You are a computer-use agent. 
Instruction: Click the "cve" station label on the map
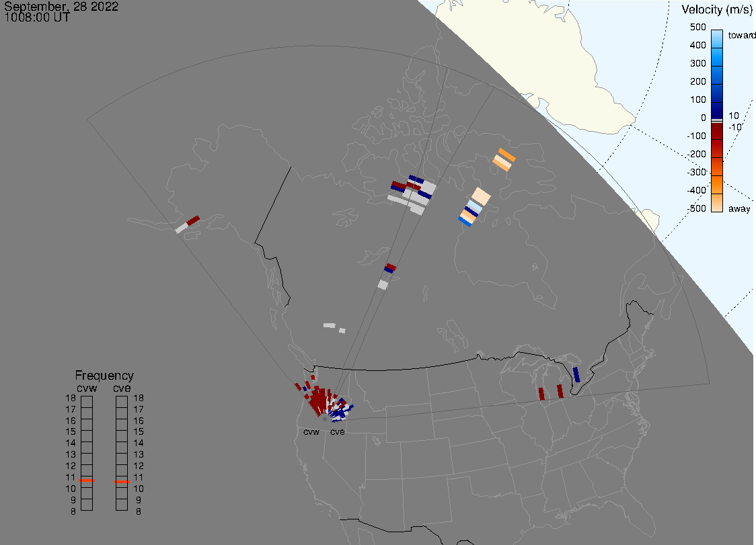pyautogui.click(x=338, y=431)
